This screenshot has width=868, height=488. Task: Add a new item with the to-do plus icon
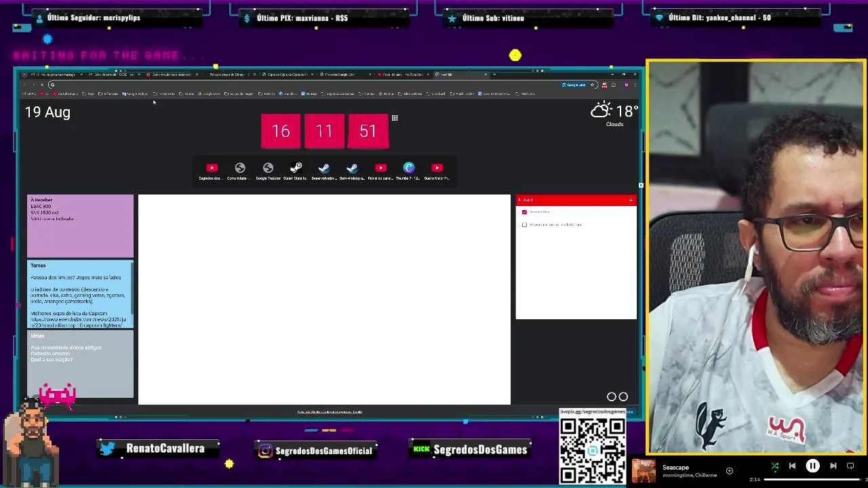[x=631, y=200]
